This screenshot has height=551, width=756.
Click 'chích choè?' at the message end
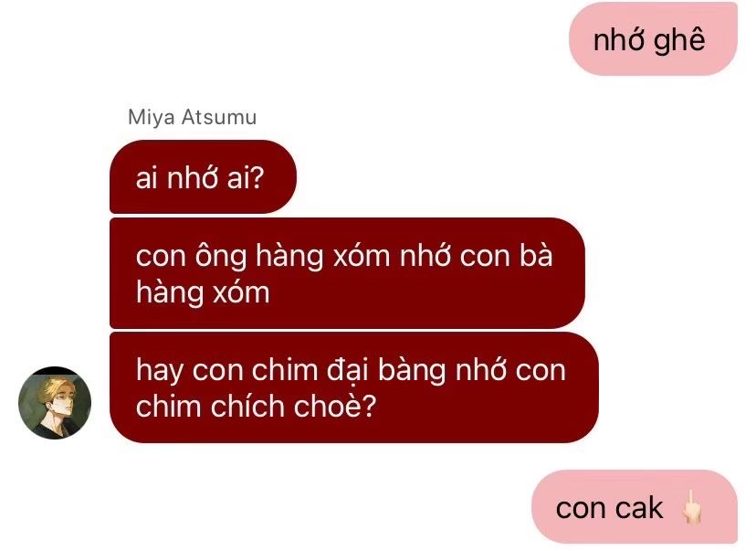[293, 406]
